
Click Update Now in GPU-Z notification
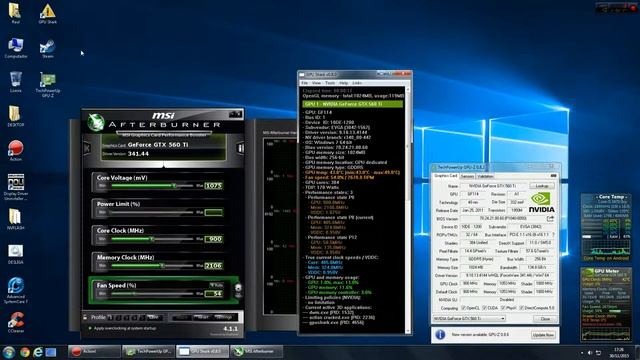tap(543, 335)
